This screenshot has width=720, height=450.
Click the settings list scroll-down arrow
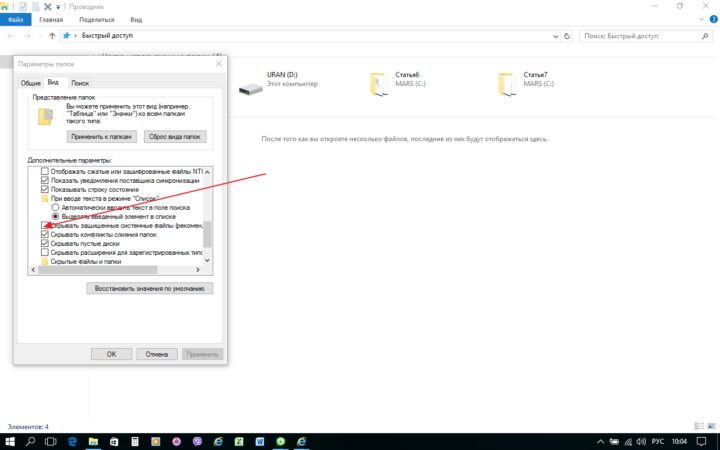click(x=207, y=260)
